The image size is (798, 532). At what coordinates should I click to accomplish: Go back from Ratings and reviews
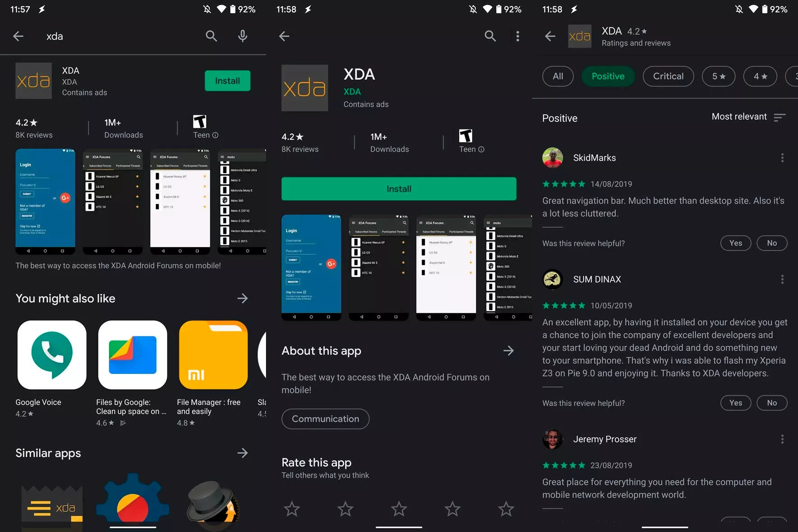pos(550,36)
